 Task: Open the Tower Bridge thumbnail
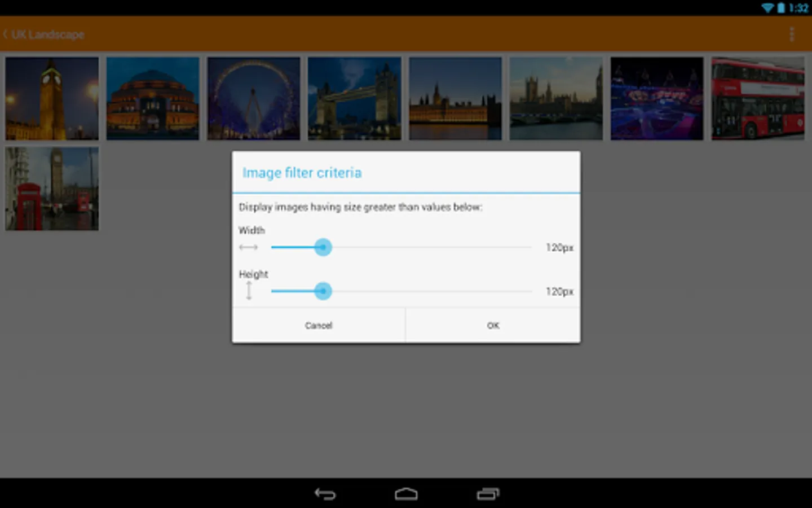tap(355, 99)
